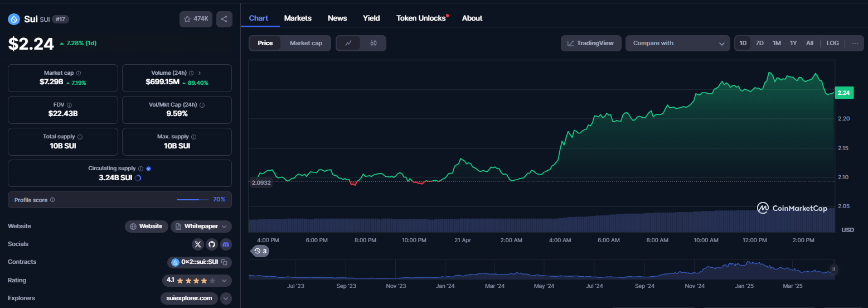Click the pause handle on range navigator

click(834, 269)
